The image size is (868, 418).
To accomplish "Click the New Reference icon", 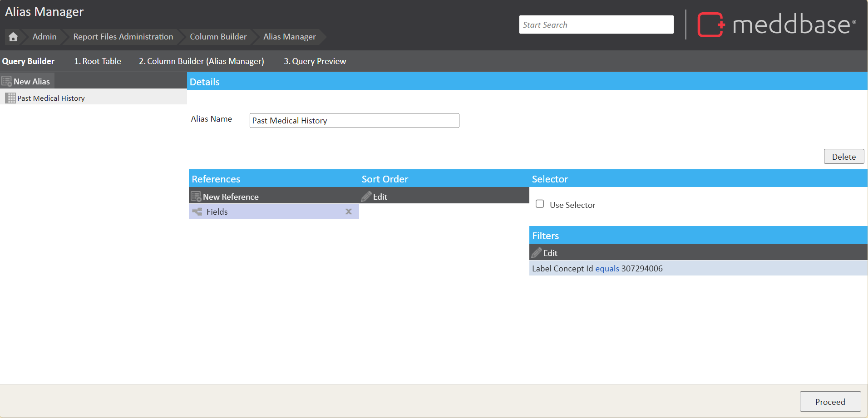I will coord(196,197).
